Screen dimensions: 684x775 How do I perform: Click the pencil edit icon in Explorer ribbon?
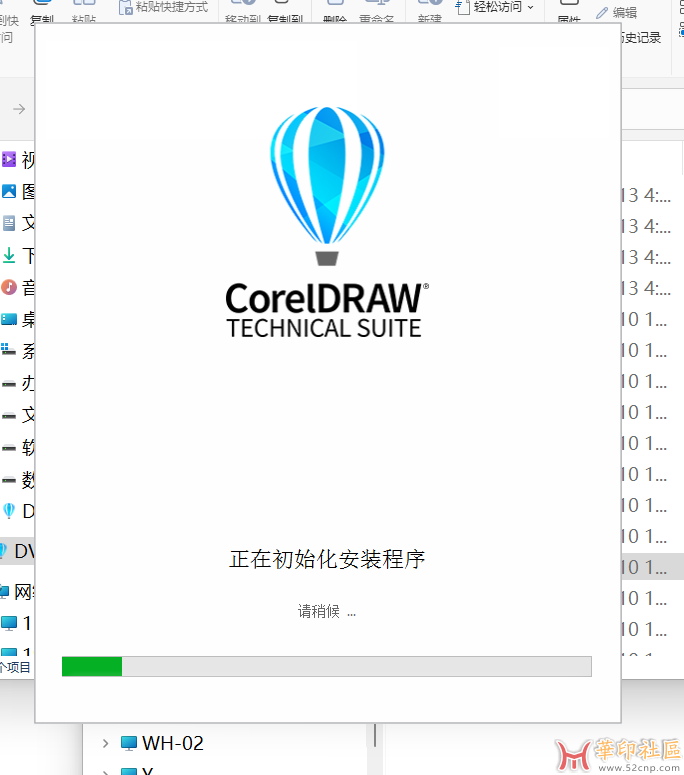pos(601,12)
